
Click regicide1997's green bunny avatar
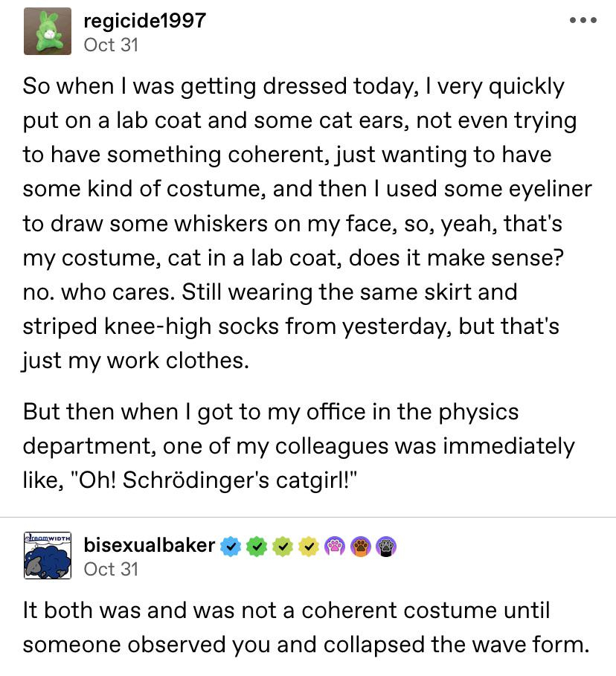point(47,31)
